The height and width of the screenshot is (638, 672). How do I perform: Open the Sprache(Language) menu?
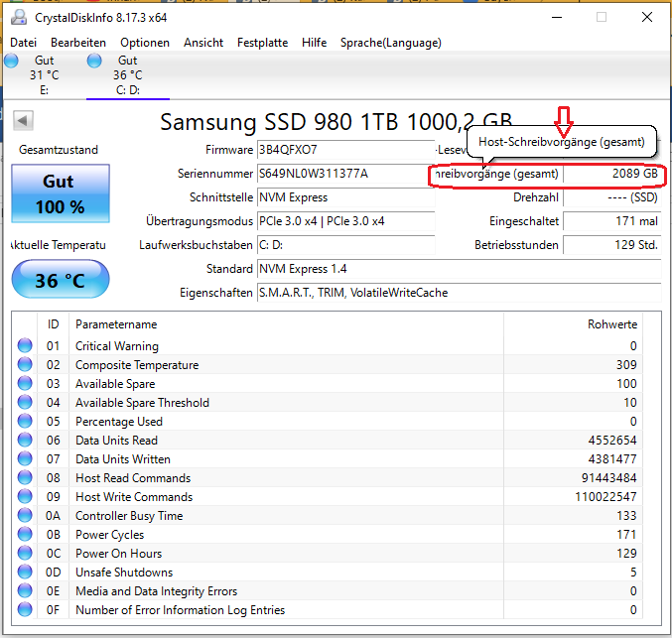[390, 43]
